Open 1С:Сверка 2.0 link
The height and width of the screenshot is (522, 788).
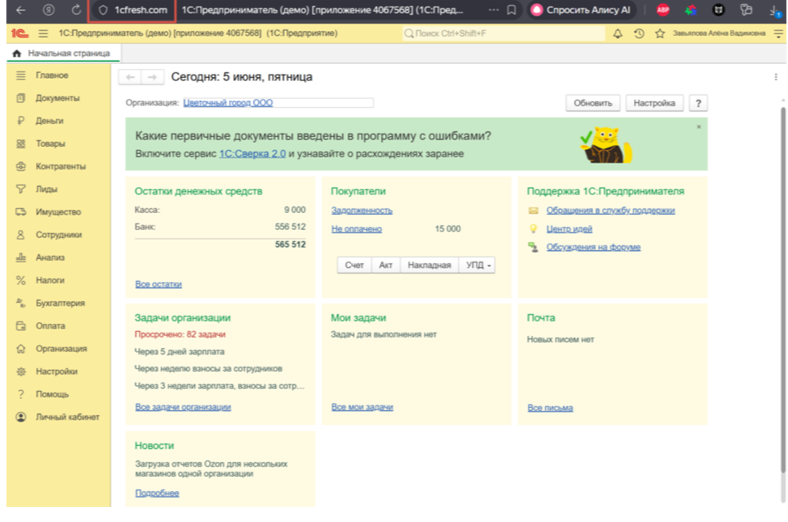click(x=252, y=154)
